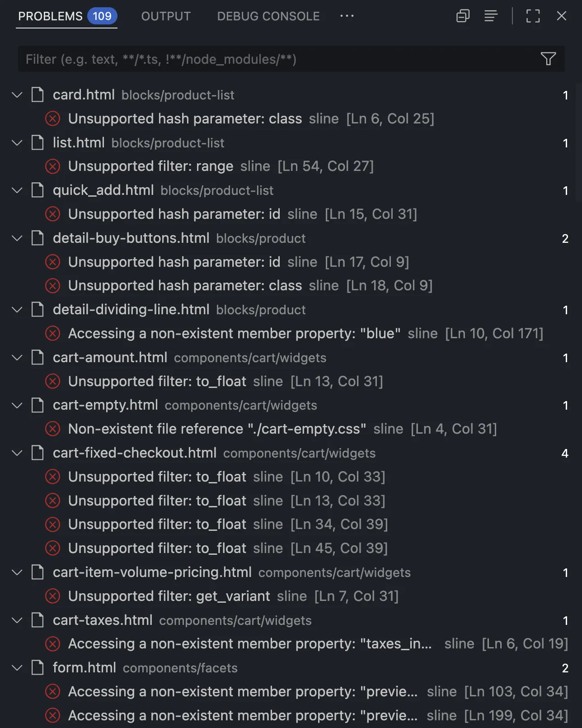This screenshot has height=728, width=582.
Task: Maximize the panel size
Action: click(x=533, y=16)
